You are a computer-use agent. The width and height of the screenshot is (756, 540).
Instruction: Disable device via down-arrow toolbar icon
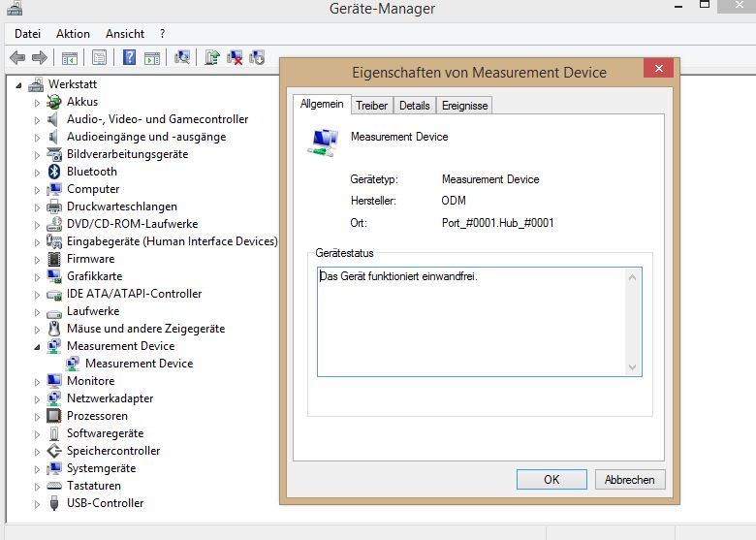pos(257,58)
